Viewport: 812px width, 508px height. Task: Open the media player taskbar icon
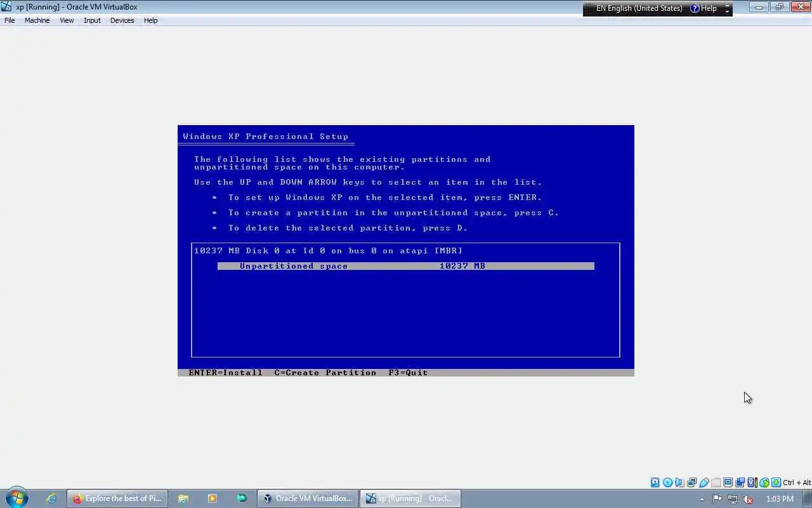(x=213, y=498)
